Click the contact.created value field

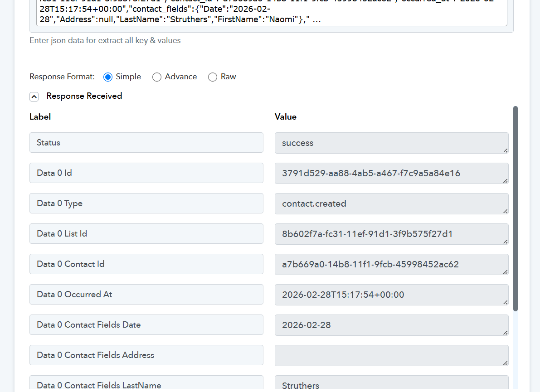pyautogui.click(x=391, y=204)
